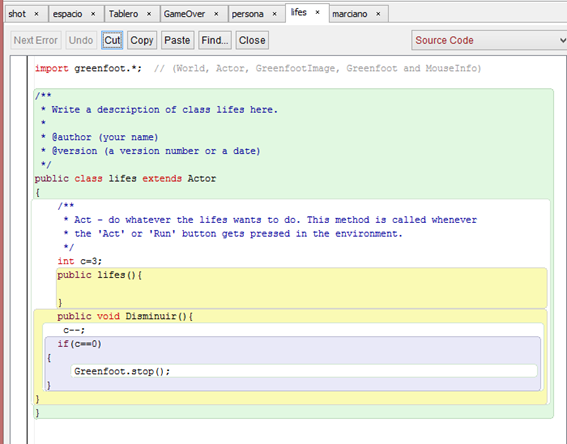This screenshot has width=567, height=444.
Task: Place cursor on Greenfoot.stop(); line
Action: (122, 371)
